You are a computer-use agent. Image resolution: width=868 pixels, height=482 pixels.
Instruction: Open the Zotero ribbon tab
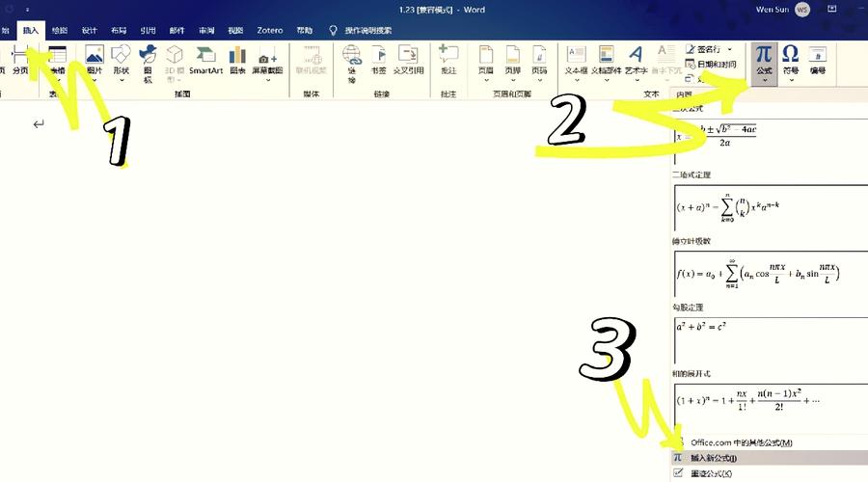(x=270, y=30)
